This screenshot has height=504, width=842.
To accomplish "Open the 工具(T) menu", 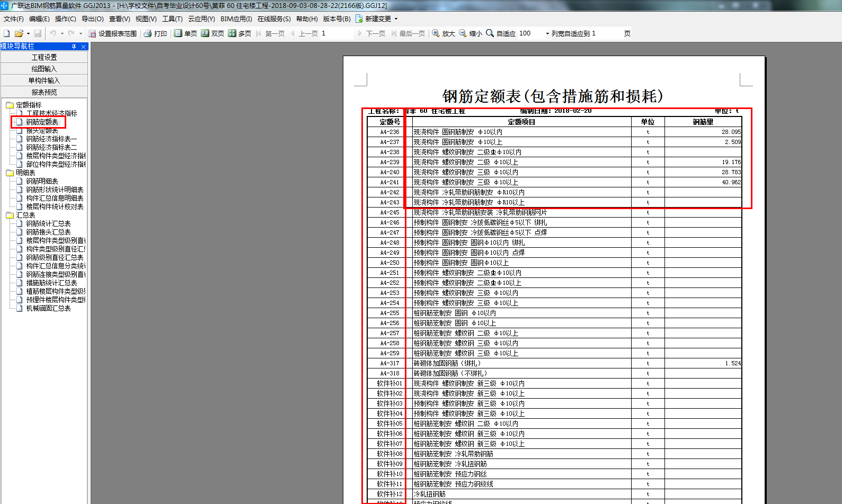I will pos(172,19).
